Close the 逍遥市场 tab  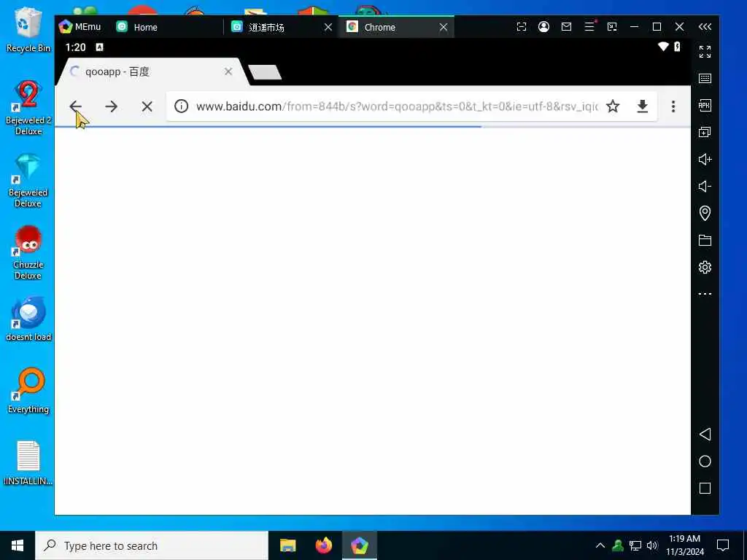(328, 27)
